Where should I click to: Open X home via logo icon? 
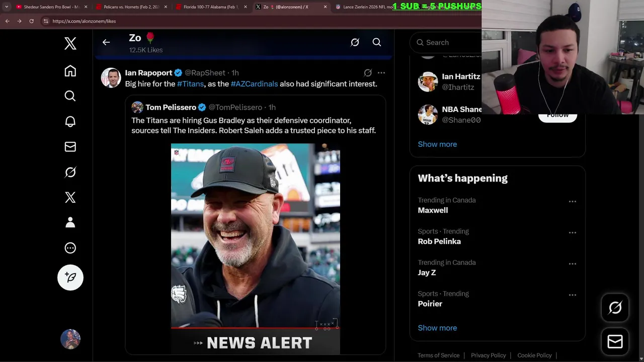(70, 44)
